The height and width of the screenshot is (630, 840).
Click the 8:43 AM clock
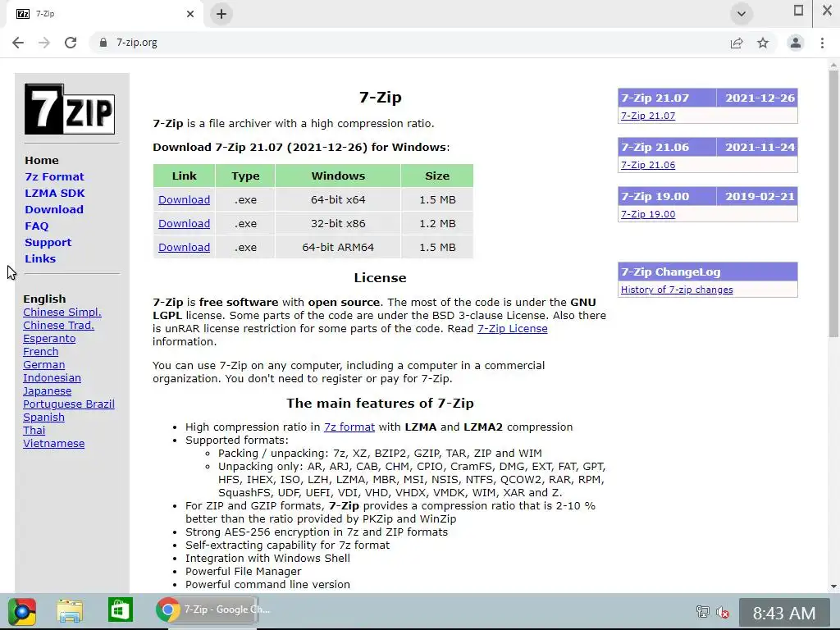click(783, 612)
